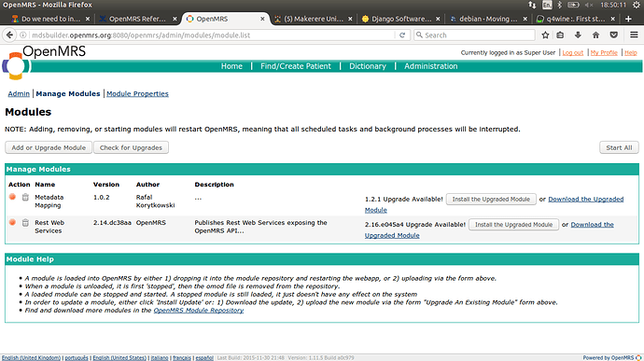Stop the Rest Web Services module
The width and height of the screenshot is (644, 361).
click(12, 222)
